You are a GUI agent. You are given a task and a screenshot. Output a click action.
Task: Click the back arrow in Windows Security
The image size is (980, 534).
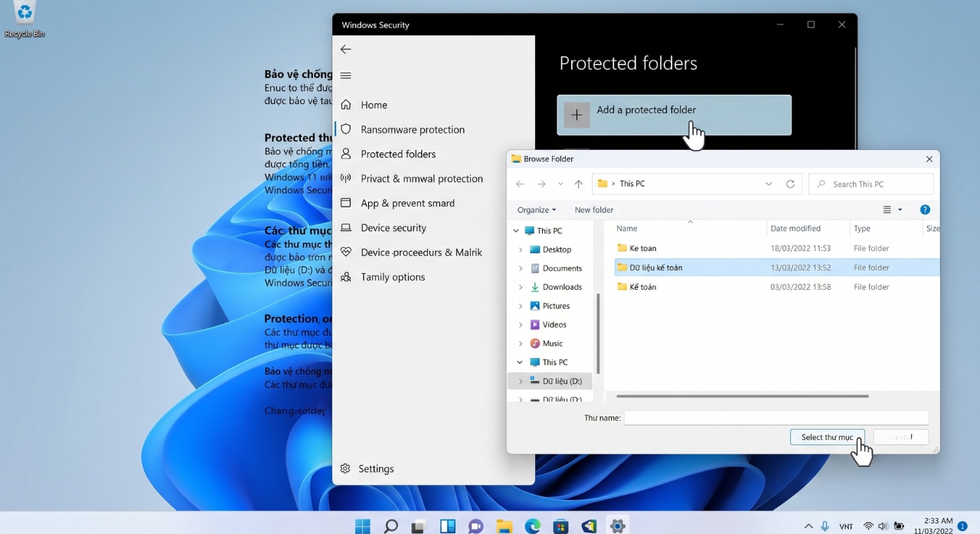tap(345, 49)
